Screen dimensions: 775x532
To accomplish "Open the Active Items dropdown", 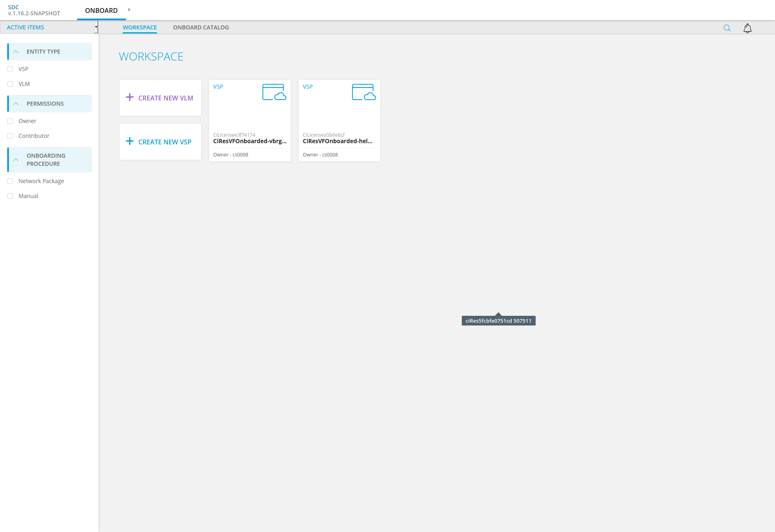I will (x=96, y=27).
